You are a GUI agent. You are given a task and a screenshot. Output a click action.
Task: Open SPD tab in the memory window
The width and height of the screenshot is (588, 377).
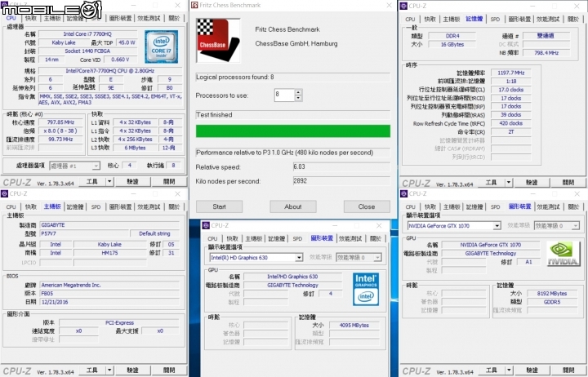tap(495, 19)
